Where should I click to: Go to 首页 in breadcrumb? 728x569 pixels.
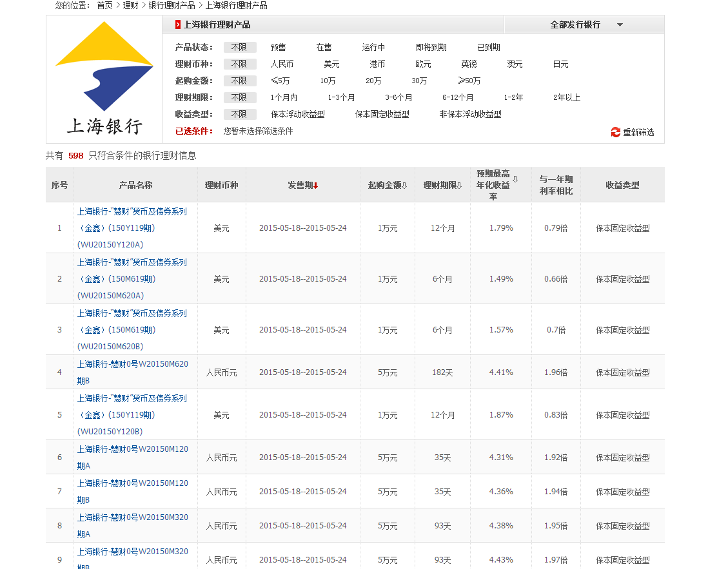click(x=104, y=6)
